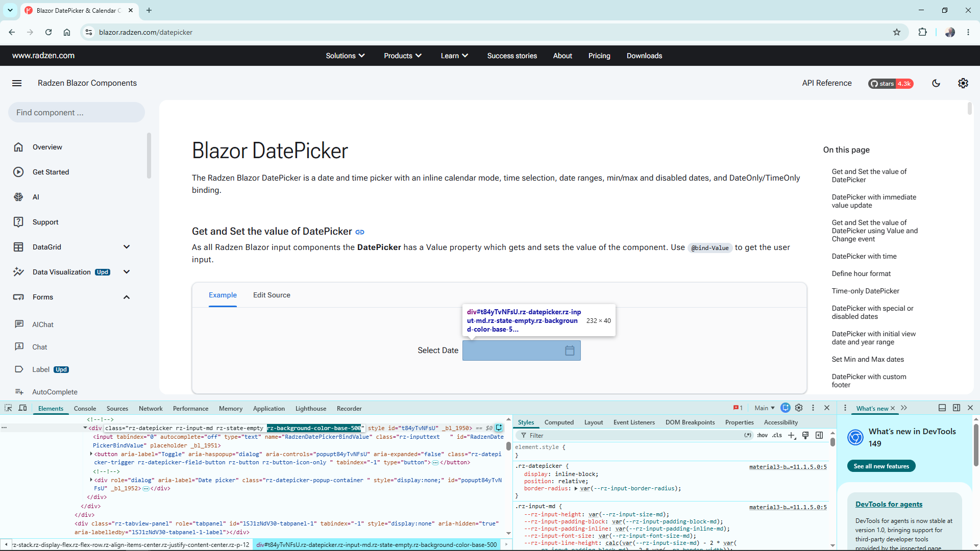This screenshot has width=980, height=551.
Task: Open the Chrome profile avatar
Action: (x=950, y=32)
